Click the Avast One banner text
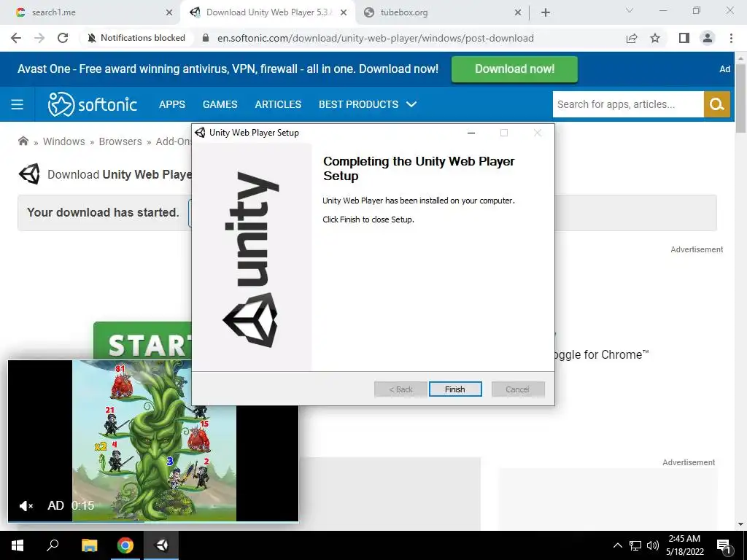The width and height of the screenshot is (747, 560). point(228,69)
